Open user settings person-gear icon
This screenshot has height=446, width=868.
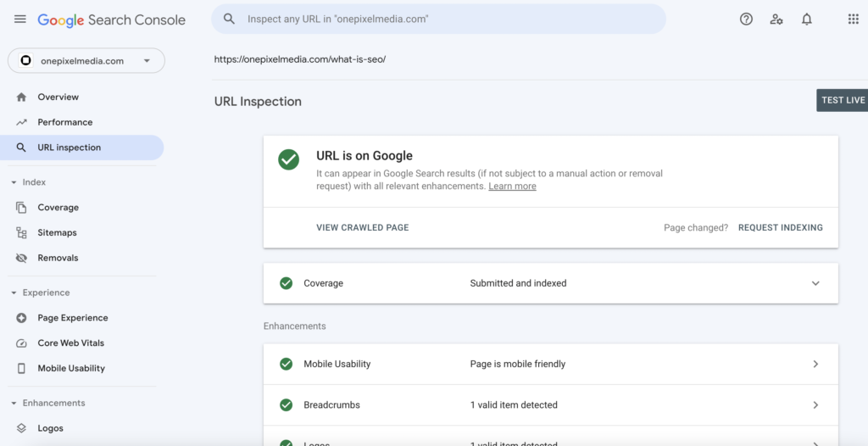(776, 20)
